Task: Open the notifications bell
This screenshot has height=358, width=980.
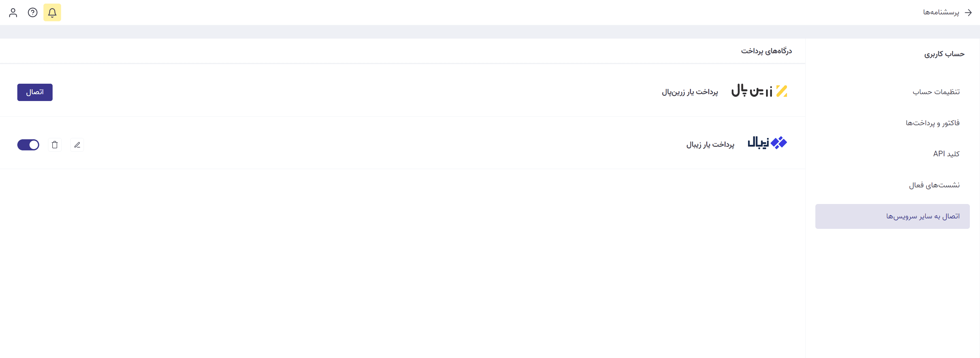Action: point(52,12)
